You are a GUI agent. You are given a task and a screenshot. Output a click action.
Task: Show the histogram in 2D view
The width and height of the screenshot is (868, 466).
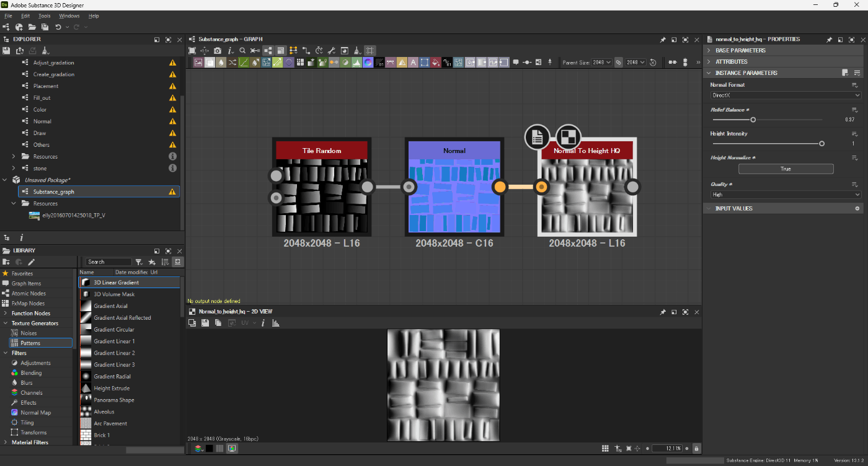(x=275, y=323)
